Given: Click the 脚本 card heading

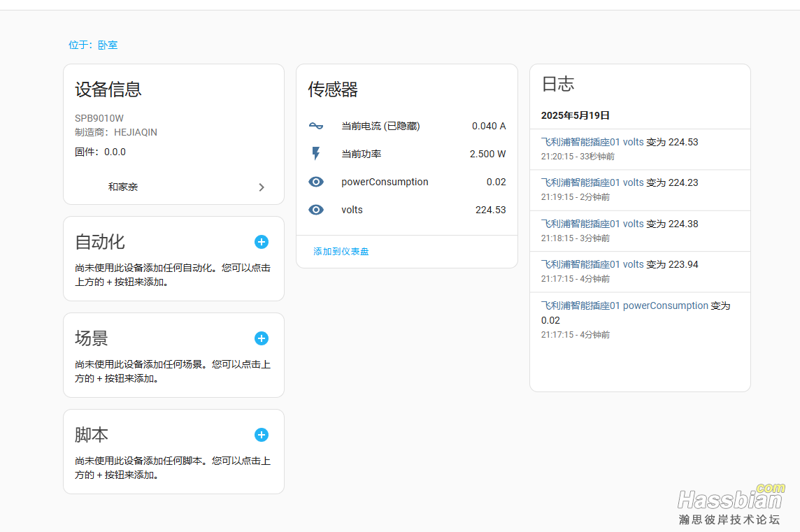Looking at the screenshot, I should pos(92,435).
